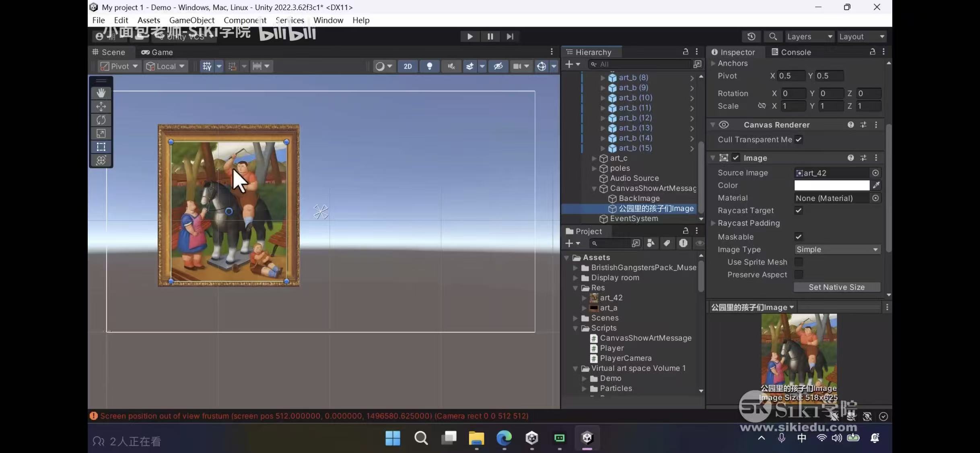Viewport: 980px width, 453px height.
Task: Enable Preserve Aspect checkbox
Action: click(x=799, y=275)
